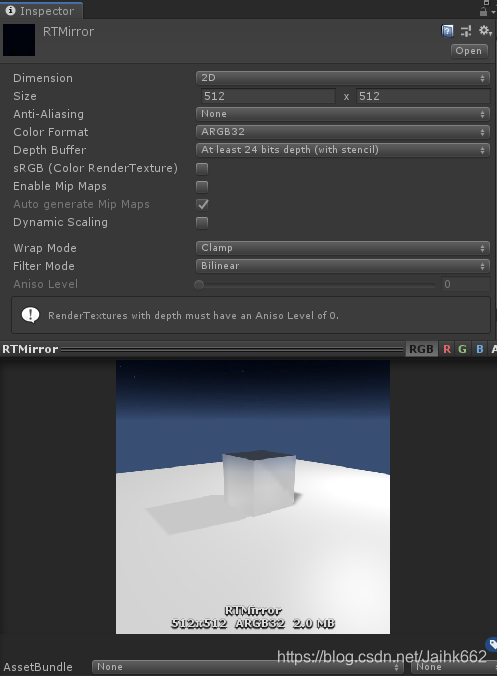This screenshot has height=676, width=497.
Task: Show the green channel preview
Action: 463,349
